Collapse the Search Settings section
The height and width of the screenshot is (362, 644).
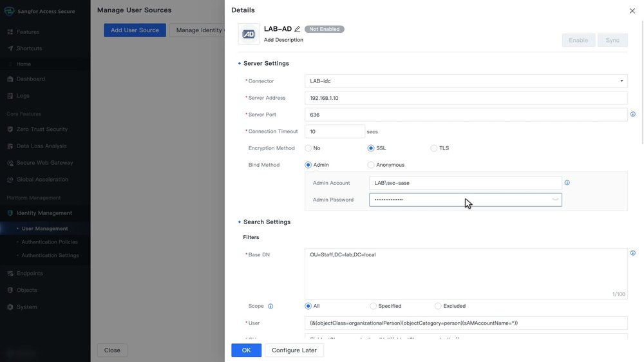point(240,222)
